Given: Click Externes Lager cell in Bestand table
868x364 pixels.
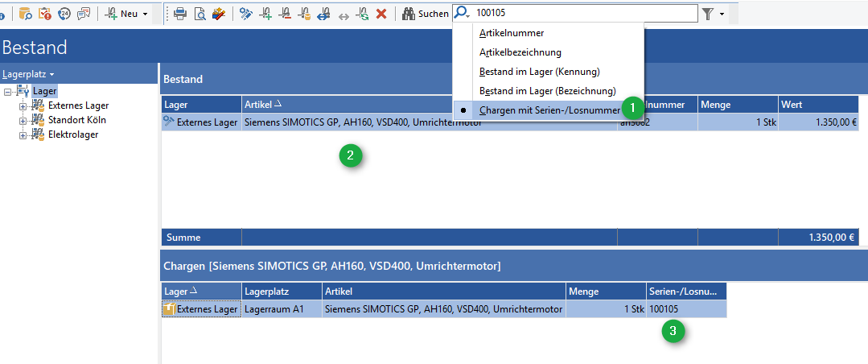Looking at the screenshot, I should point(201,122).
